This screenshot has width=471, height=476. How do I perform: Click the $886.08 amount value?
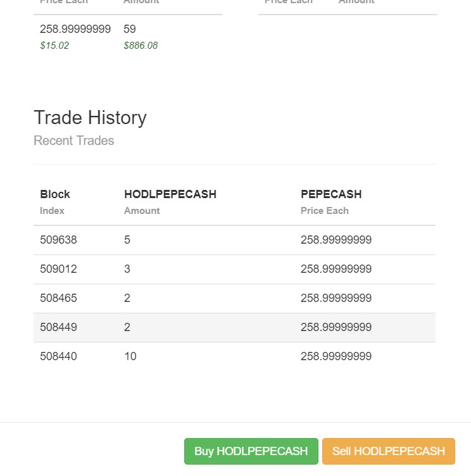pyautogui.click(x=141, y=46)
